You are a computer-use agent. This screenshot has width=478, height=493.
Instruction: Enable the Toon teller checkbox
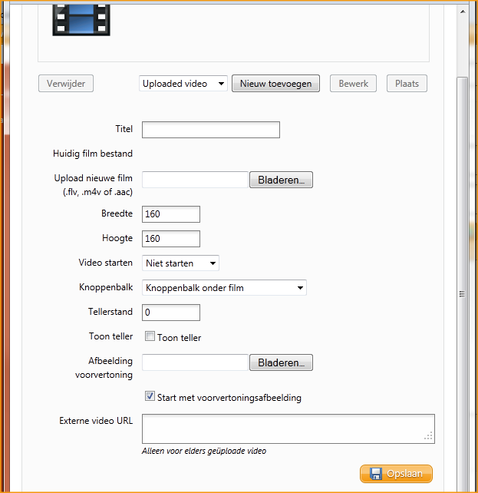pyautogui.click(x=150, y=336)
